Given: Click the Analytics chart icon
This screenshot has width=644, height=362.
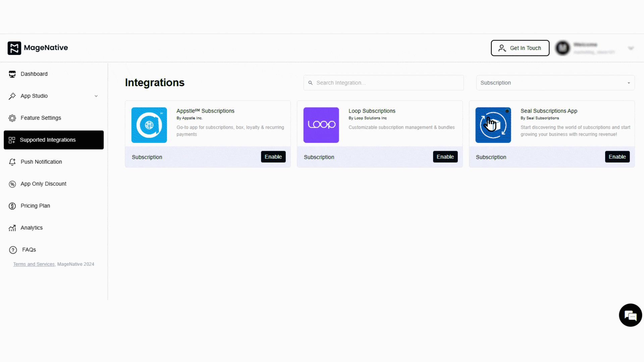Looking at the screenshot, I should (12, 228).
